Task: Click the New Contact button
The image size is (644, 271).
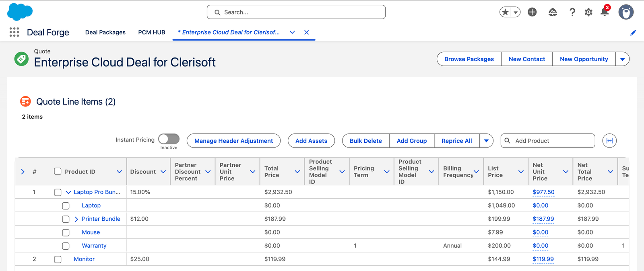Action: tap(527, 59)
